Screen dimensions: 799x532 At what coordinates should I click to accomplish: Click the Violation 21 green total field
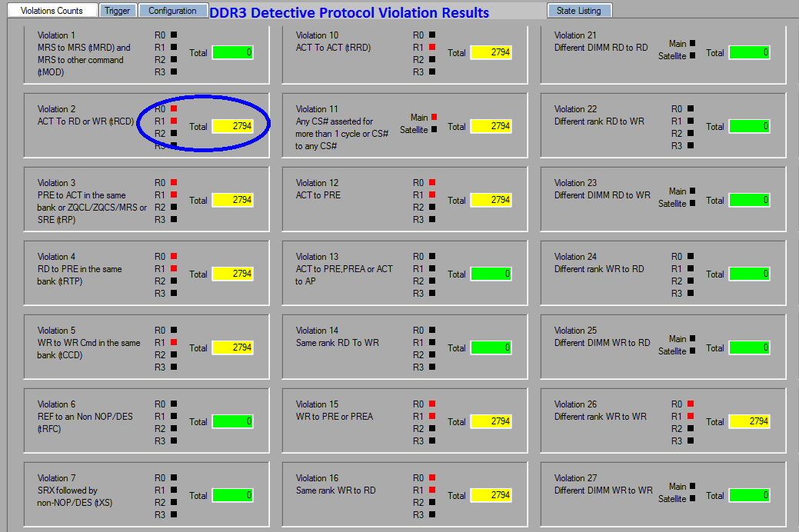tap(750, 52)
